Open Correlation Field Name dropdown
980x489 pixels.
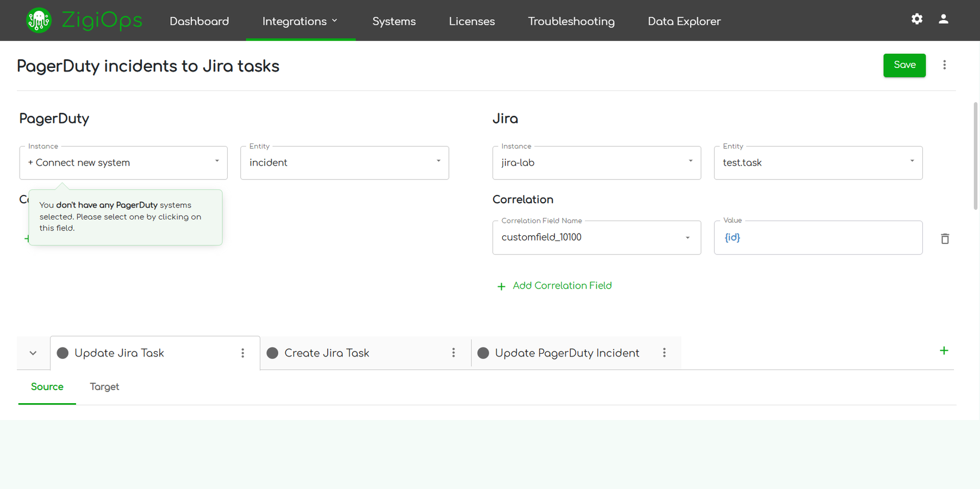pos(596,237)
